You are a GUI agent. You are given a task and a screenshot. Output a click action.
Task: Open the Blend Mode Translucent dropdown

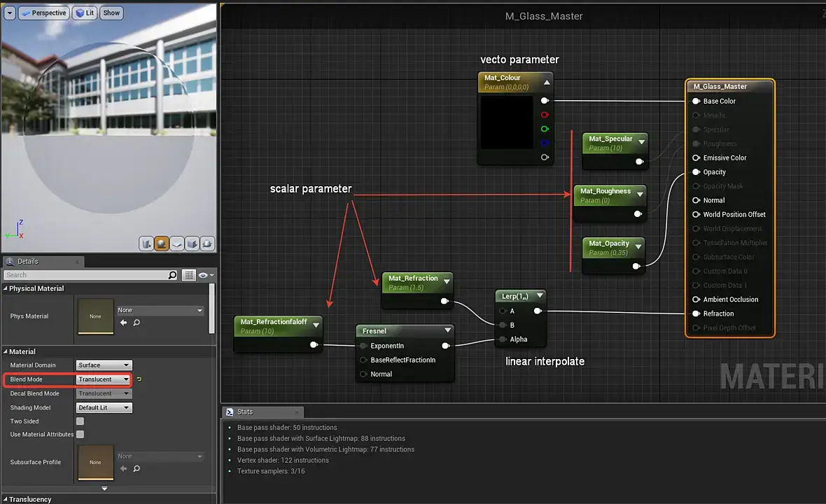coord(104,379)
